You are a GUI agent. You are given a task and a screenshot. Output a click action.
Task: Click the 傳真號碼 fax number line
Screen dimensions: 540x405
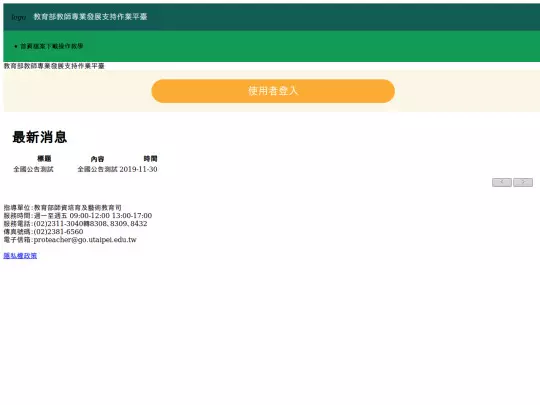coord(43,232)
